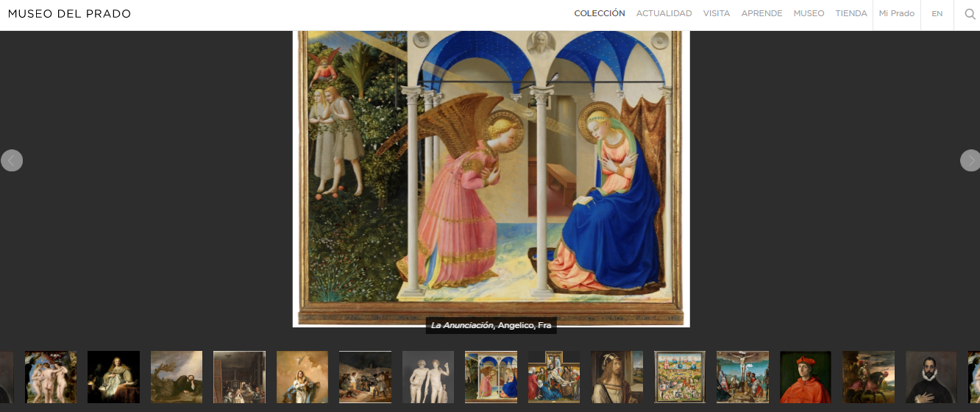Click the La Anunciación caption label
Viewport: 980px width, 412px height.
(491, 325)
